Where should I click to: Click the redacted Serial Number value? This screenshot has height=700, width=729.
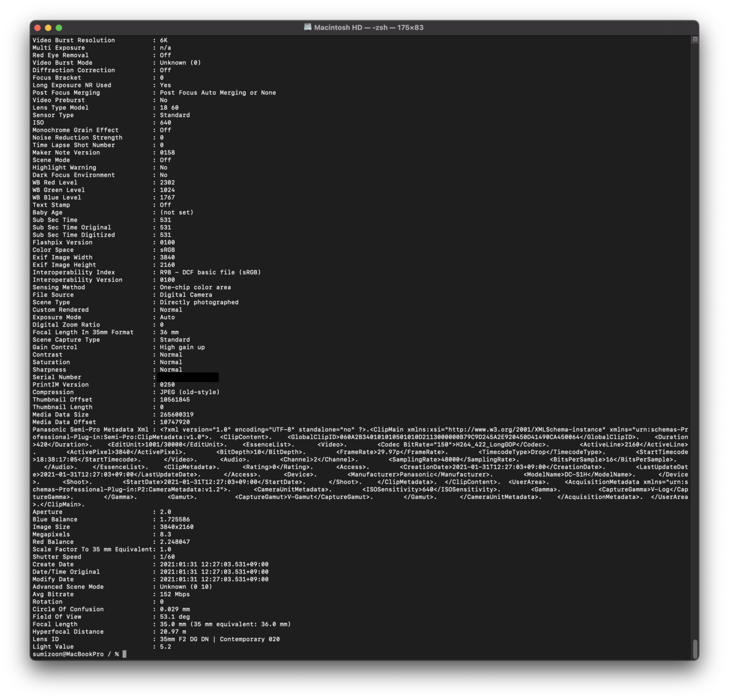(x=188, y=378)
